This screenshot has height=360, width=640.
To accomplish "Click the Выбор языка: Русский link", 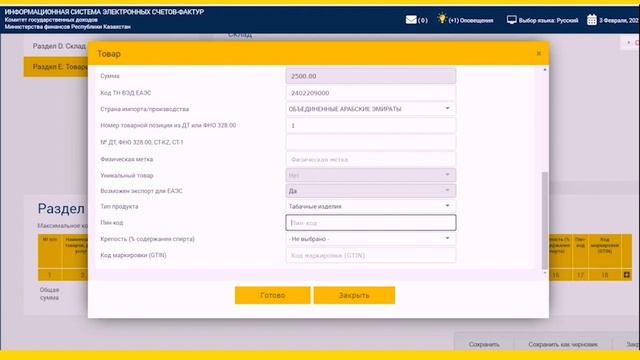I will click(x=548, y=20).
